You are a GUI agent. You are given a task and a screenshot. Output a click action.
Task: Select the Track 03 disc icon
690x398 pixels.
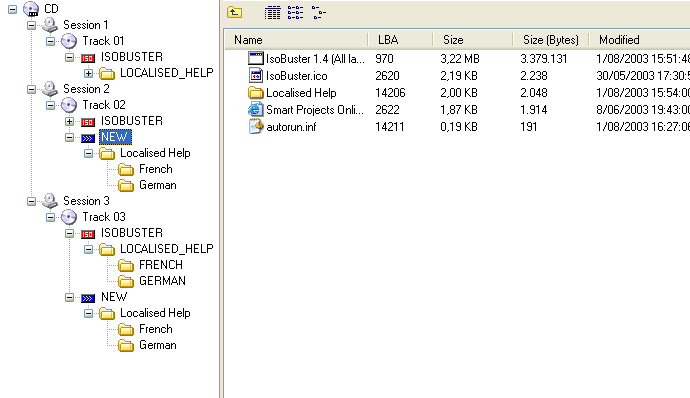click(x=69, y=217)
